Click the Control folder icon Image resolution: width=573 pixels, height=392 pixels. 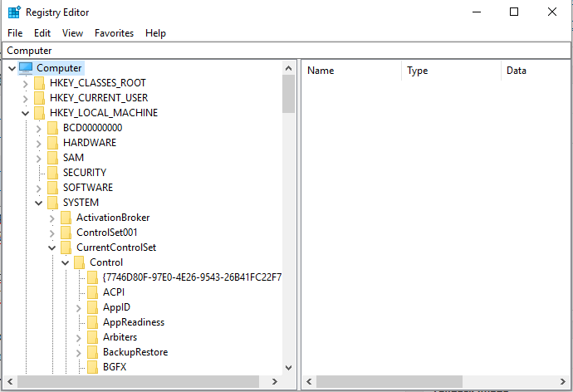(79, 262)
